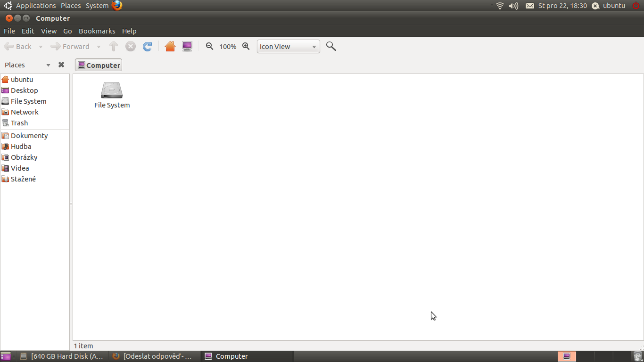
Task: Launch Firefox from the top panel
Action: pyautogui.click(x=117, y=6)
